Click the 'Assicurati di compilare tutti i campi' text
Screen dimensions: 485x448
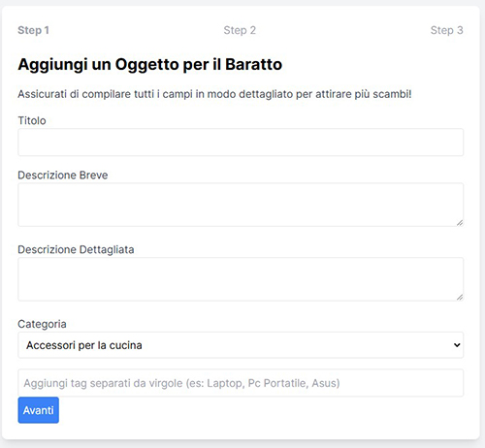(105, 94)
